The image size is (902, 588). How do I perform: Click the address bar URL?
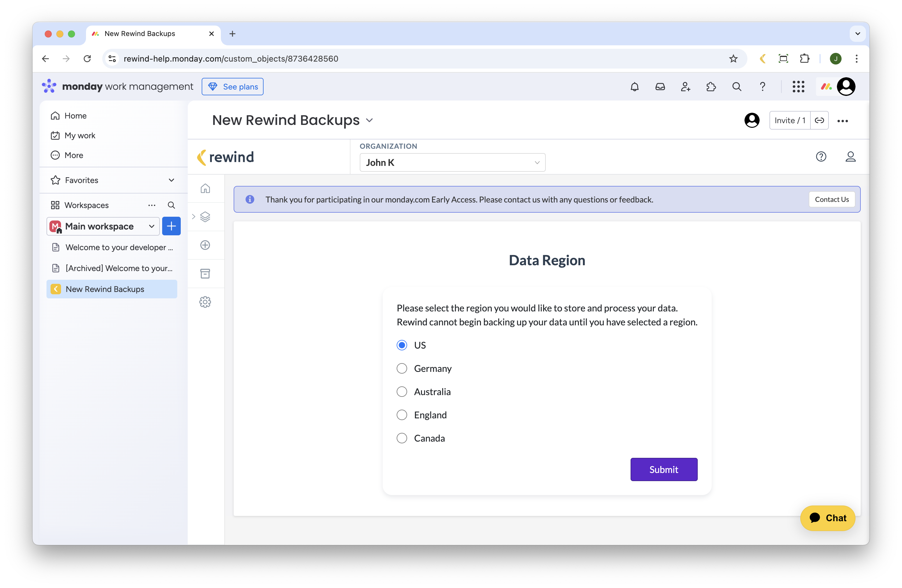[x=231, y=59]
